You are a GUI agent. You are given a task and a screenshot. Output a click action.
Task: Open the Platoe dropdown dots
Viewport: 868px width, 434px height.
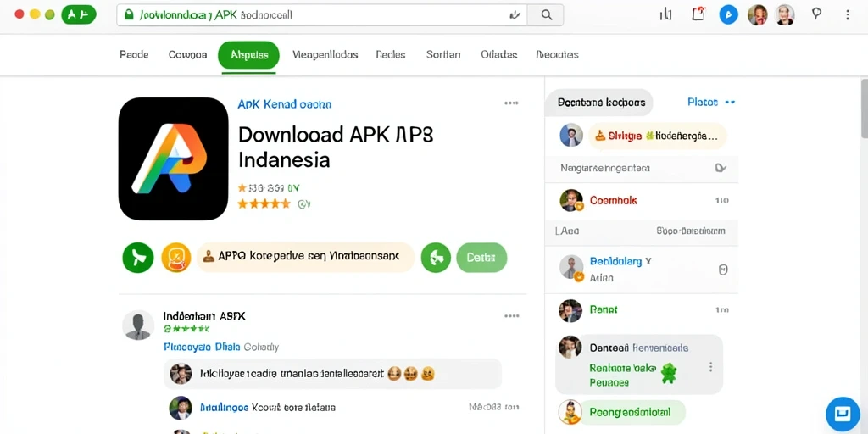coord(730,103)
